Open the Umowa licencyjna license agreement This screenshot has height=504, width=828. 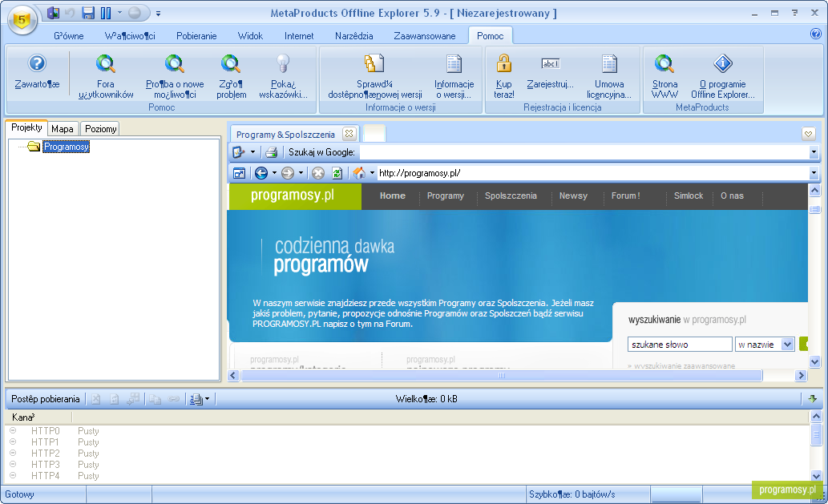coord(609,77)
